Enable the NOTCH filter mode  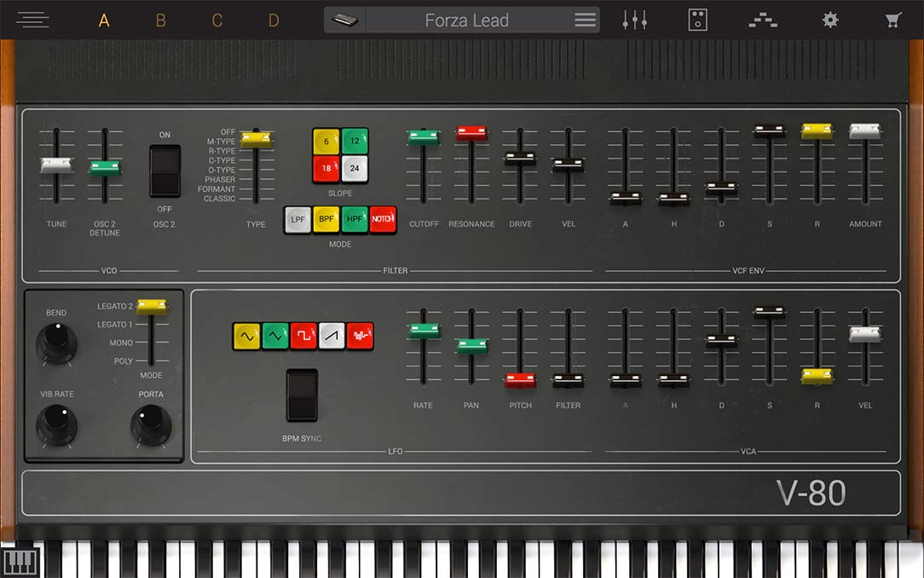point(383,220)
